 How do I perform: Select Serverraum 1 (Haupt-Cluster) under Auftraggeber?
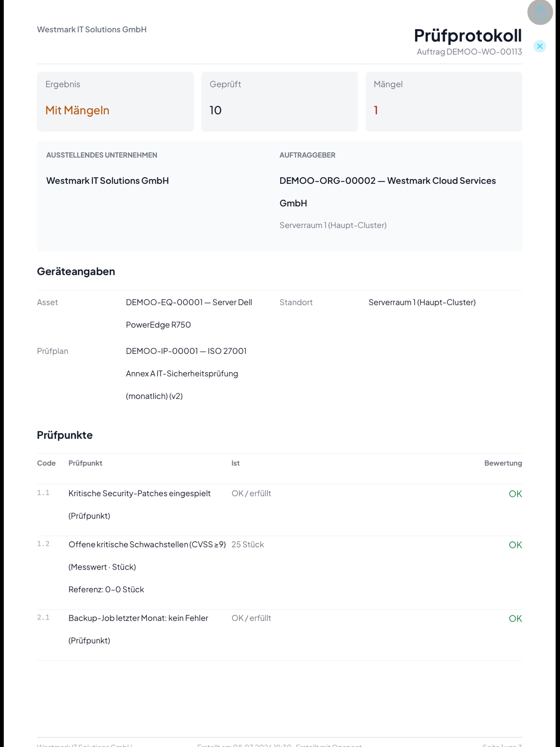tap(333, 226)
